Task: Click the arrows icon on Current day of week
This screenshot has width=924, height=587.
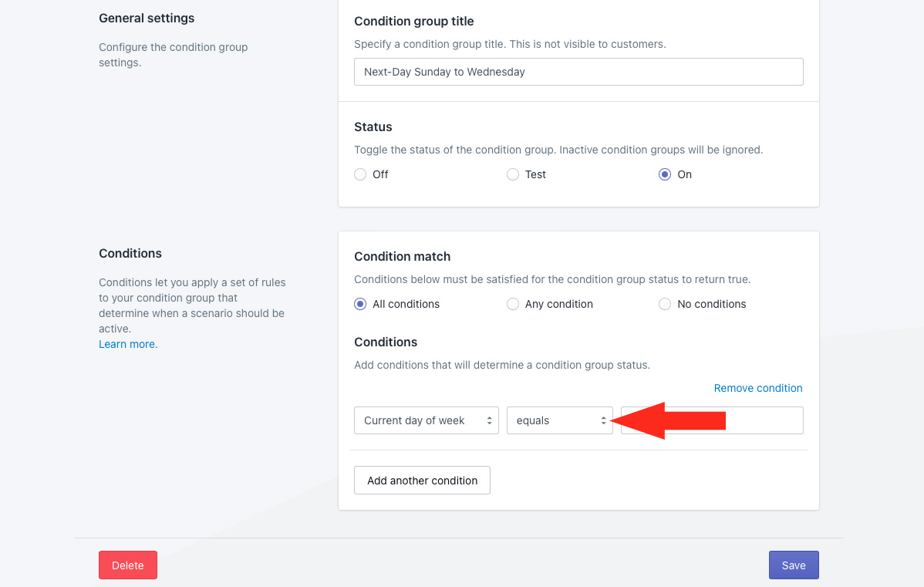Action: pyautogui.click(x=489, y=420)
